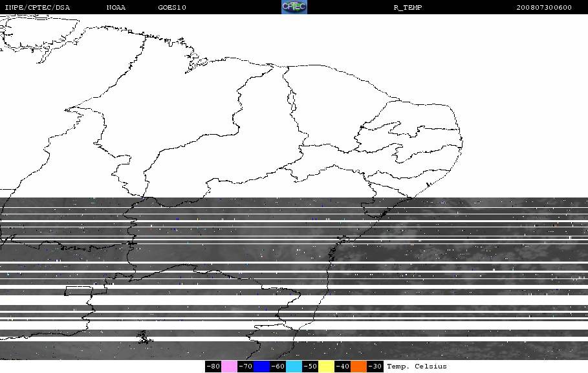The width and height of the screenshot is (588, 373).
Task: Click the INPE/CPTEC/DSA header text
Action: click(37, 8)
